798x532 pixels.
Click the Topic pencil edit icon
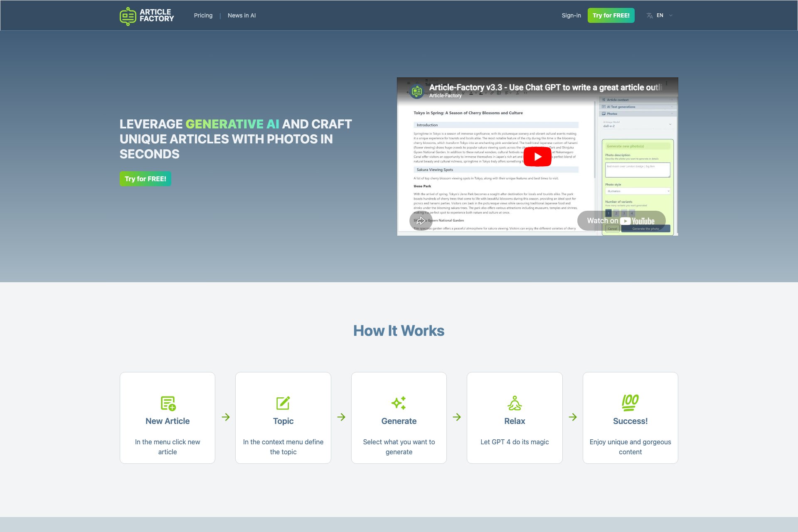pyautogui.click(x=283, y=403)
